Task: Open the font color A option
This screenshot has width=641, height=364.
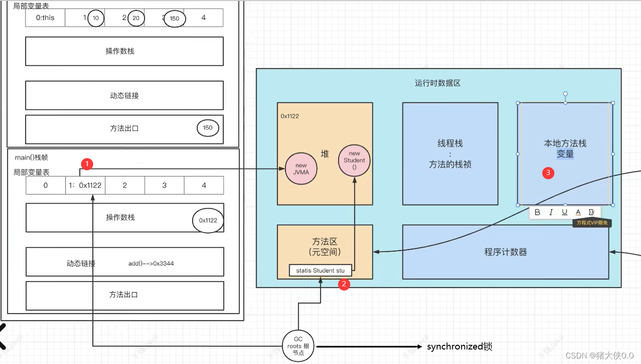Action: [x=578, y=212]
